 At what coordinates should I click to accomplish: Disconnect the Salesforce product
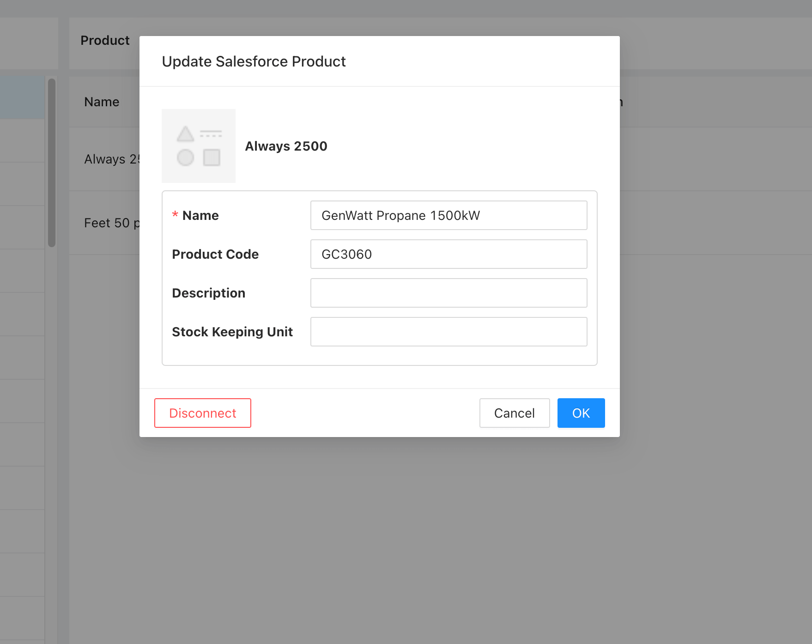203,413
